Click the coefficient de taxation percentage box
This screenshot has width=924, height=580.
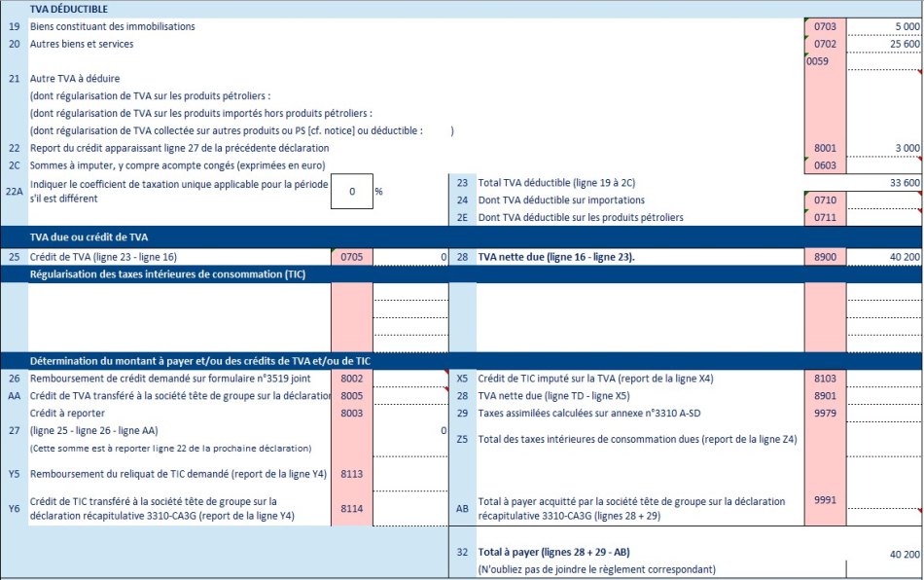pos(351,192)
